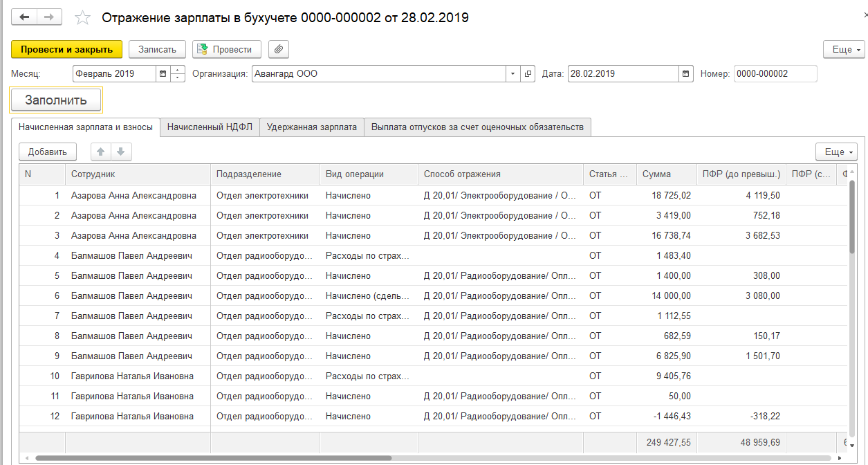Select ПФР value 308,00 in row 5
This screenshot has width=868, height=465.
(x=766, y=276)
